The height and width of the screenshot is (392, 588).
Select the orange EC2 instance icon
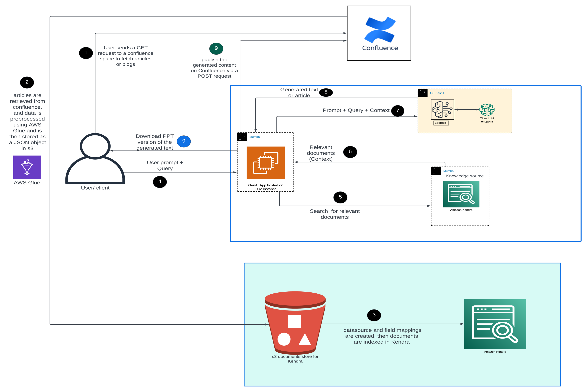pyautogui.click(x=266, y=163)
